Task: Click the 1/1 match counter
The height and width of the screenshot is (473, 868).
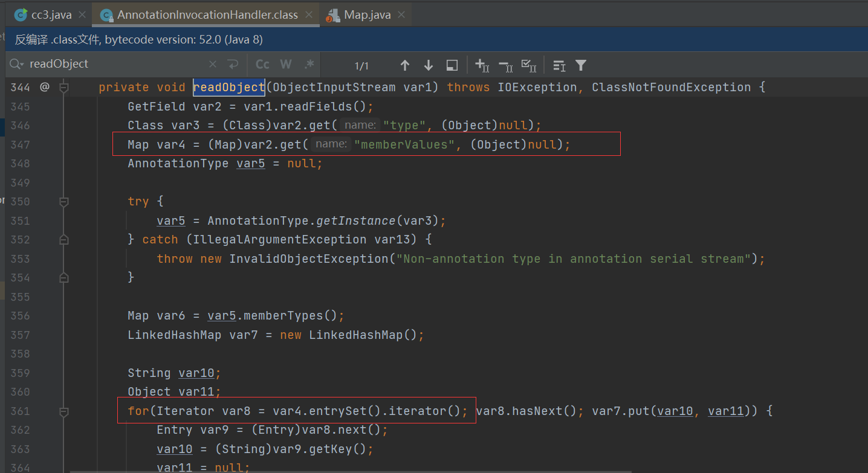Action: tap(361, 65)
